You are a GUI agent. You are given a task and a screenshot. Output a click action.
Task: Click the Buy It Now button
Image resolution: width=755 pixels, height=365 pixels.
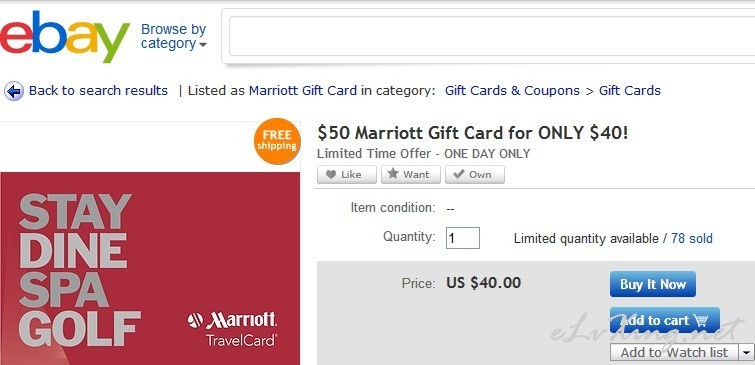[652, 284]
